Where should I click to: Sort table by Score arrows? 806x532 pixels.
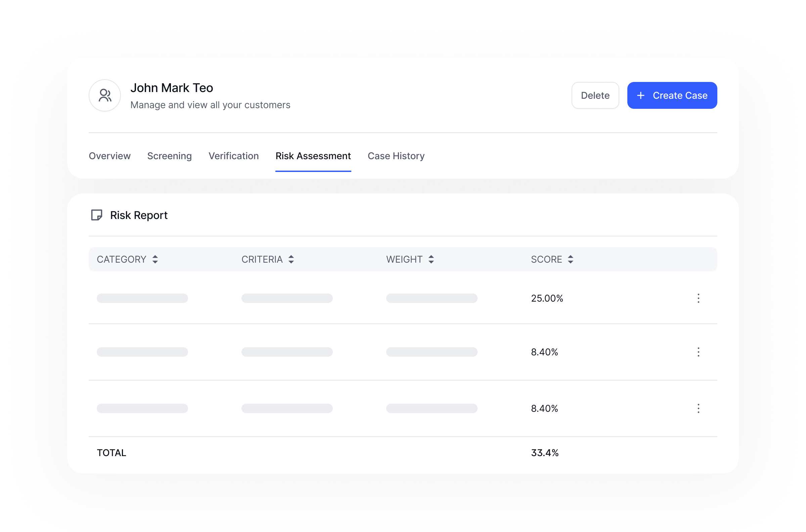(x=571, y=259)
